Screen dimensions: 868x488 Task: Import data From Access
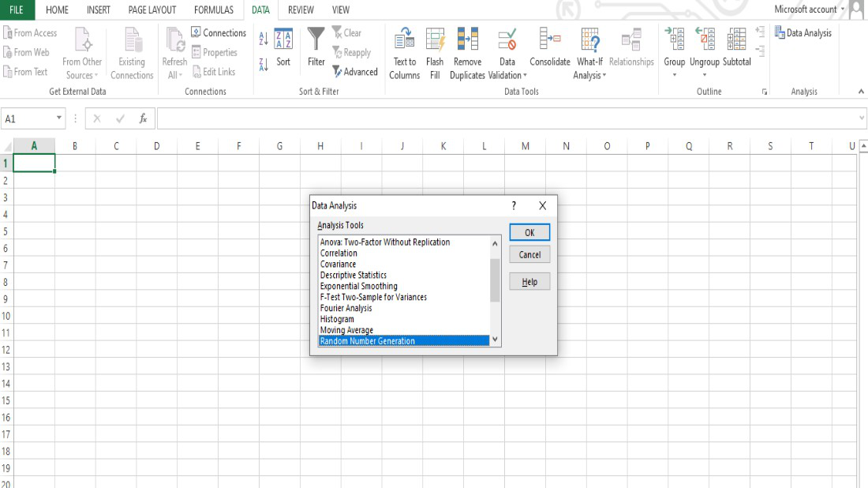click(x=30, y=32)
